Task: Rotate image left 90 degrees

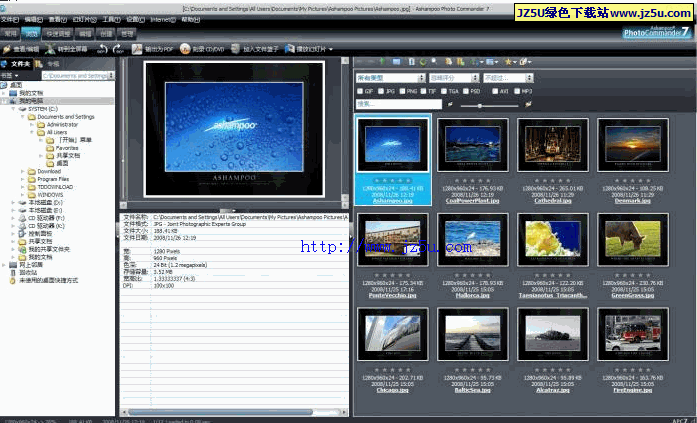Action: [103, 49]
